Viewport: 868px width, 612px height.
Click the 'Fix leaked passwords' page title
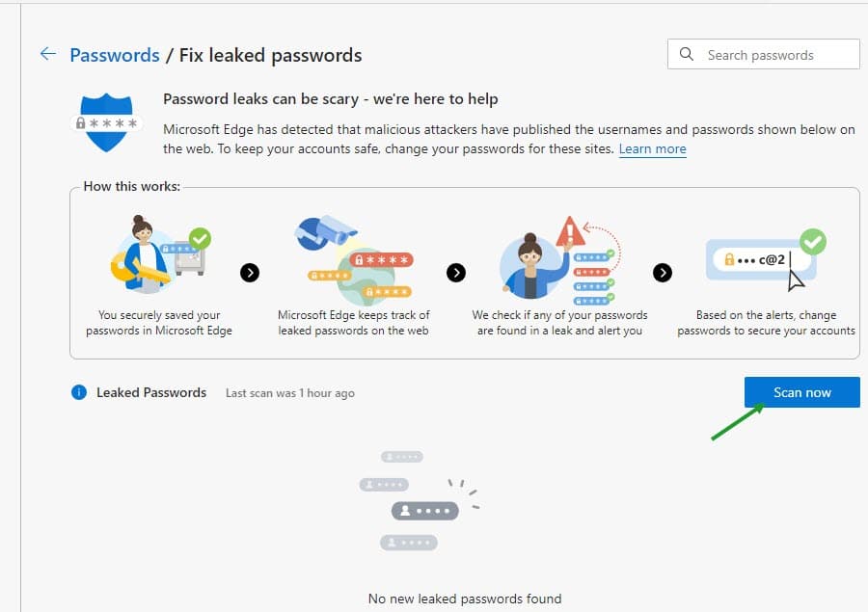coord(271,55)
